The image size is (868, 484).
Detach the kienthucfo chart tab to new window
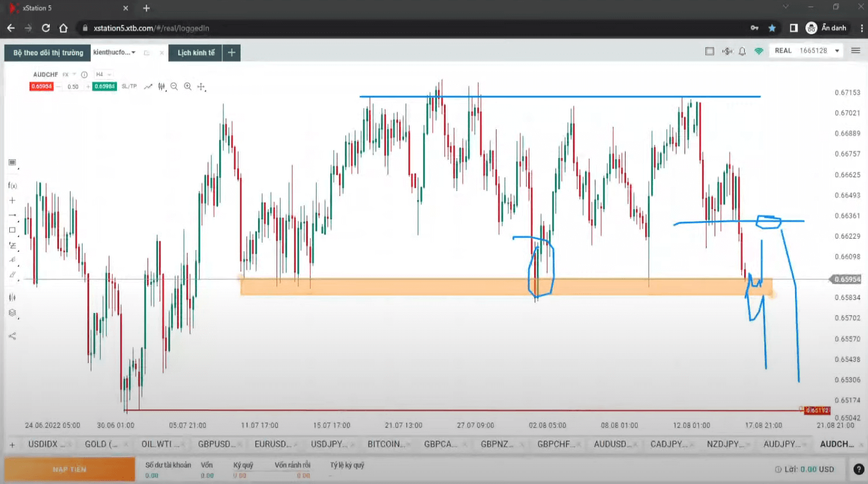tap(147, 53)
